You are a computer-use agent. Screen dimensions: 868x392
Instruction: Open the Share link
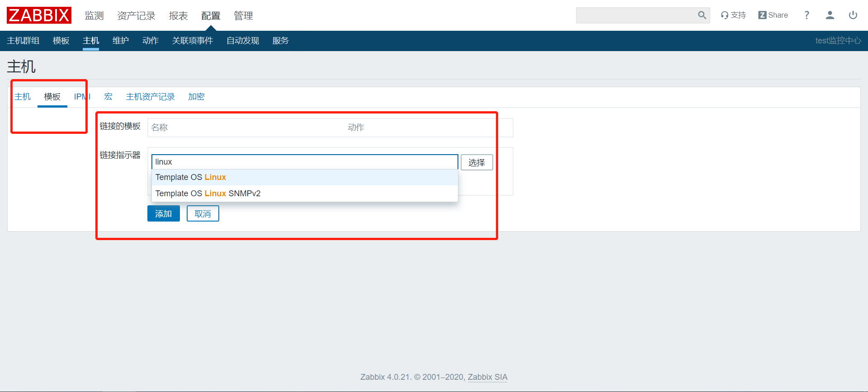click(x=773, y=15)
